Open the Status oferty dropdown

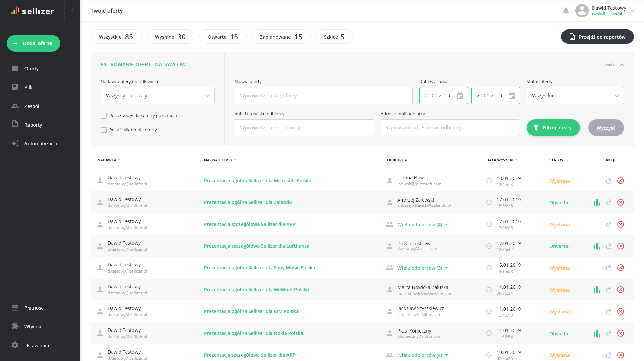[x=575, y=96]
